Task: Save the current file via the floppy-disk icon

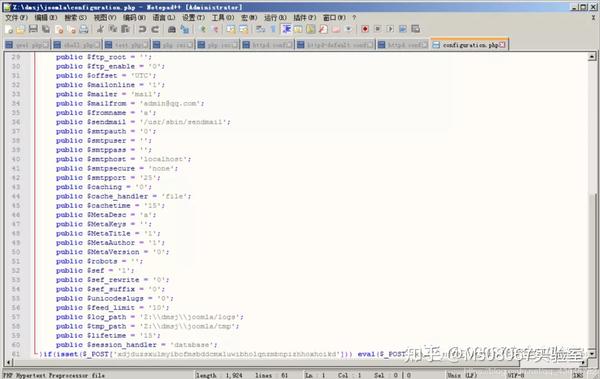Action: pyautogui.click(x=33, y=29)
